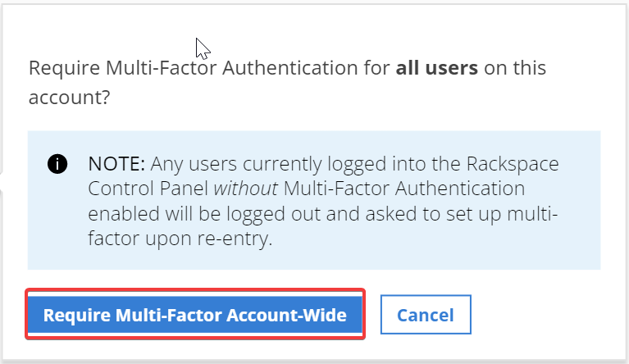Click the popover pointer notch on the dialog's left edge

coord(2,182)
